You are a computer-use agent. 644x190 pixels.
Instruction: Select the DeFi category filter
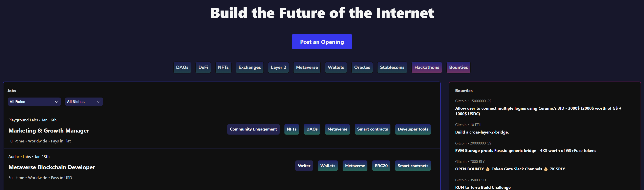(x=203, y=67)
